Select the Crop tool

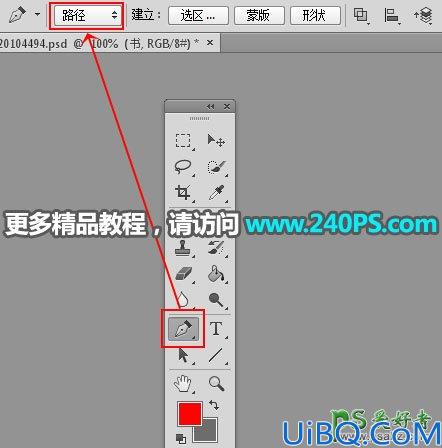(x=183, y=193)
